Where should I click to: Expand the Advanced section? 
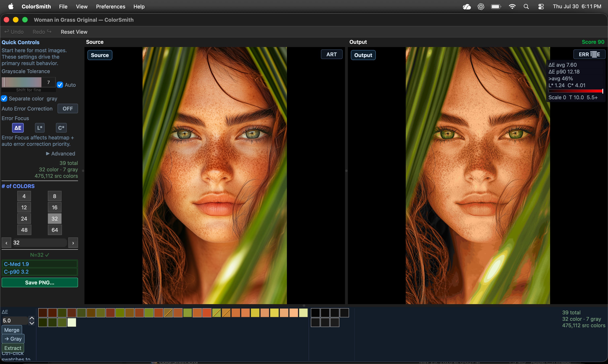tap(60, 153)
